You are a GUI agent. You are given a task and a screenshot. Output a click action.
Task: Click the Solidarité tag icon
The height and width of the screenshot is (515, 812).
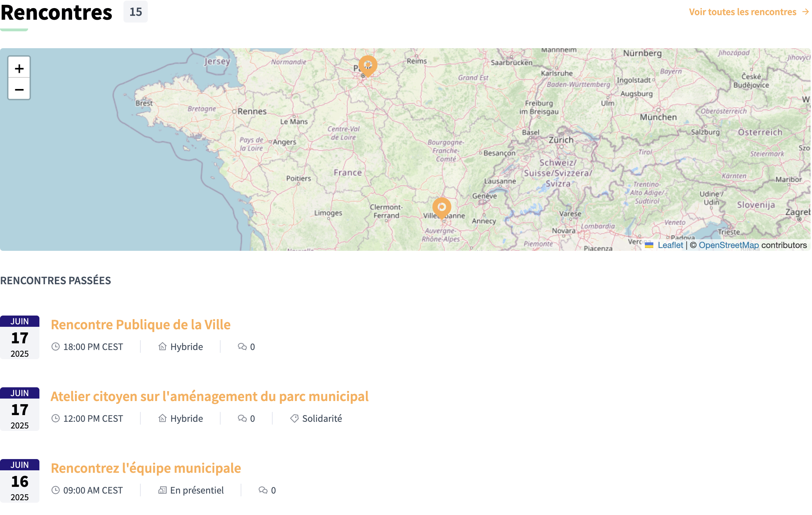[x=294, y=418]
